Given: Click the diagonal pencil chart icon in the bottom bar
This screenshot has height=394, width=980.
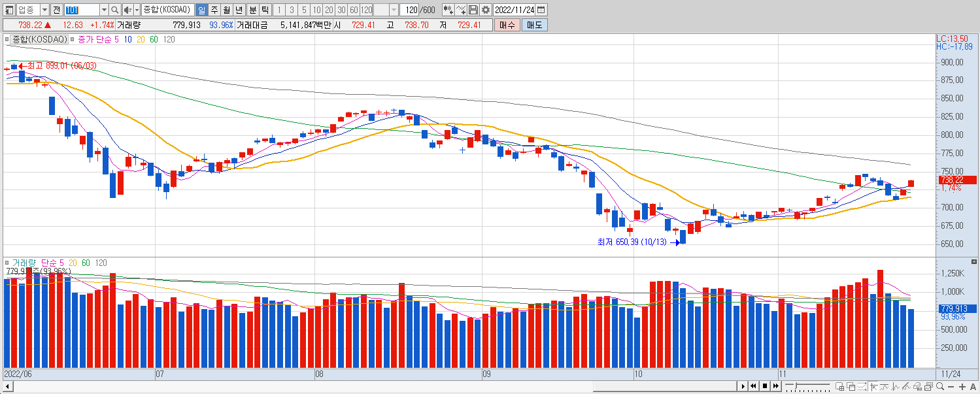Looking at the screenshot, I should pyautogui.click(x=906, y=386).
